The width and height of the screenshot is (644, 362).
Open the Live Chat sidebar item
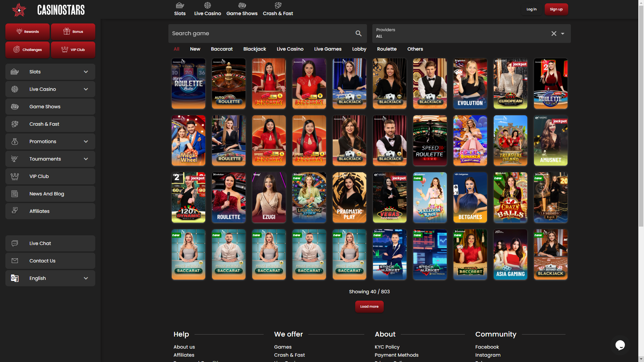point(50,243)
